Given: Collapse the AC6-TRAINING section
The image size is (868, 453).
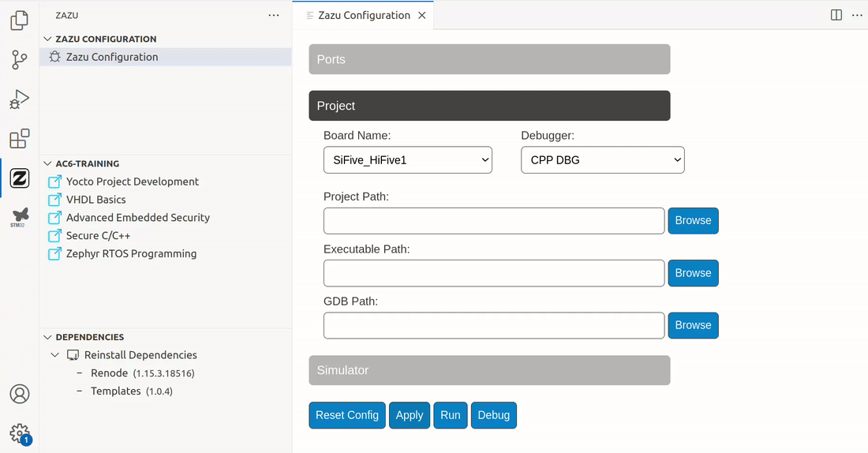Looking at the screenshot, I should tap(47, 163).
